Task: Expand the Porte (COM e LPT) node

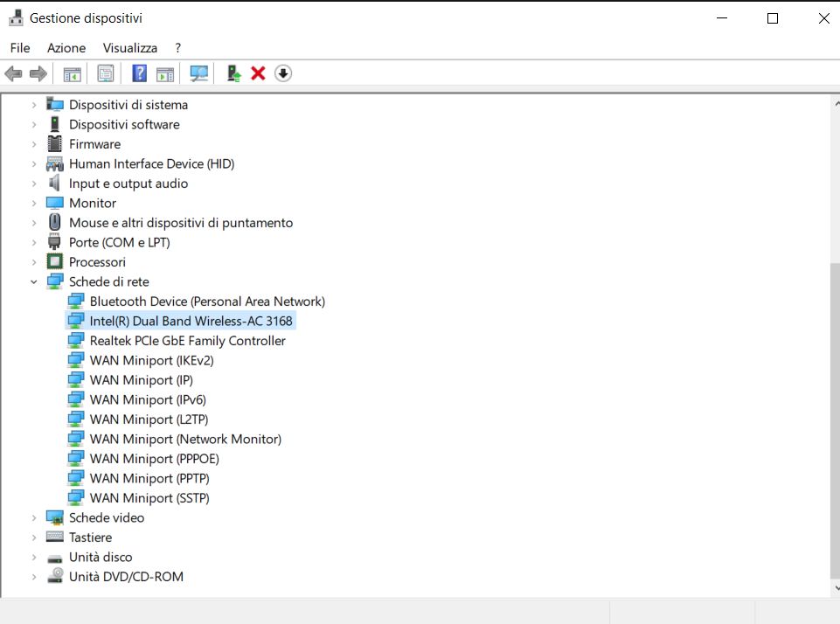Action: coord(34,243)
